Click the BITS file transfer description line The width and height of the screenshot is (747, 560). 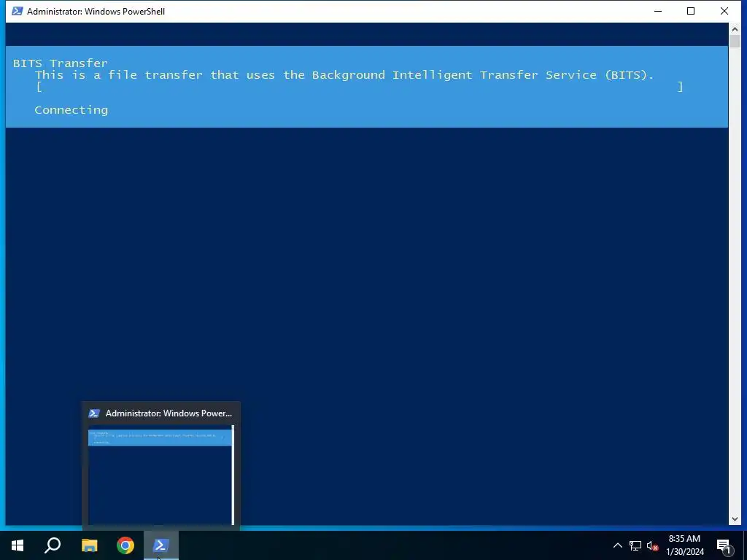(x=344, y=75)
